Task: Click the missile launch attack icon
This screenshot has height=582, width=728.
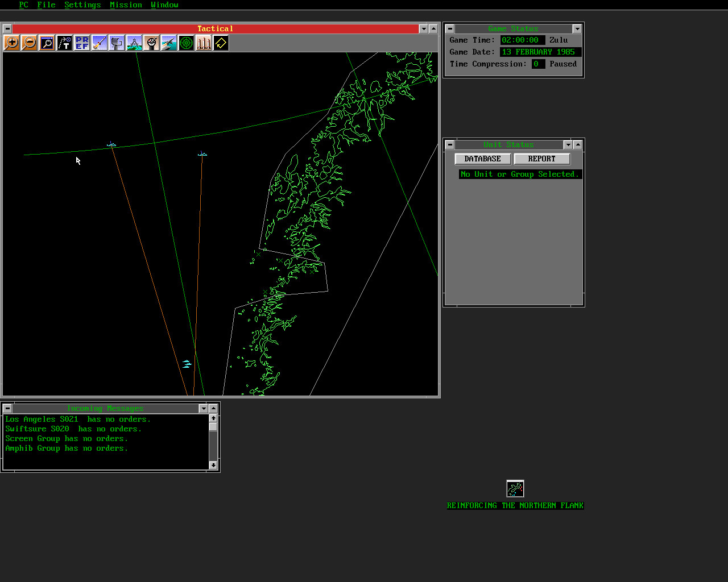Action: pyautogui.click(x=99, y=43)
